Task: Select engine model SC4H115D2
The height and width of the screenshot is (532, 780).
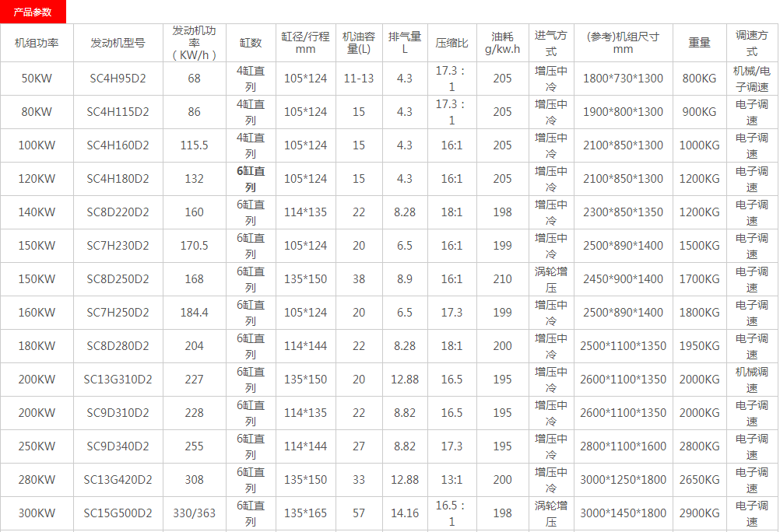Action: pyautogui.click(x=118, y=112)
